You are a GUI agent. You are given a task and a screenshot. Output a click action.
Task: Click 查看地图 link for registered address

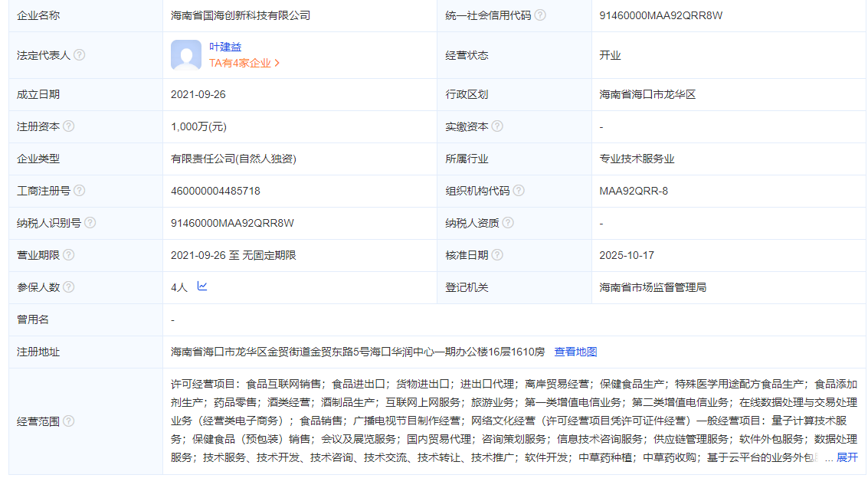coord(575,352)
